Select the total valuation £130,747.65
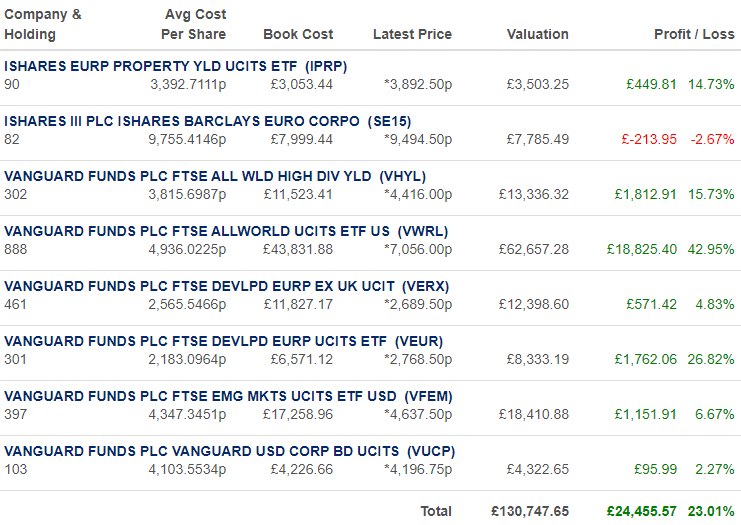The height and width of the screenshot is (525, 741). click(x=530, y=511)
